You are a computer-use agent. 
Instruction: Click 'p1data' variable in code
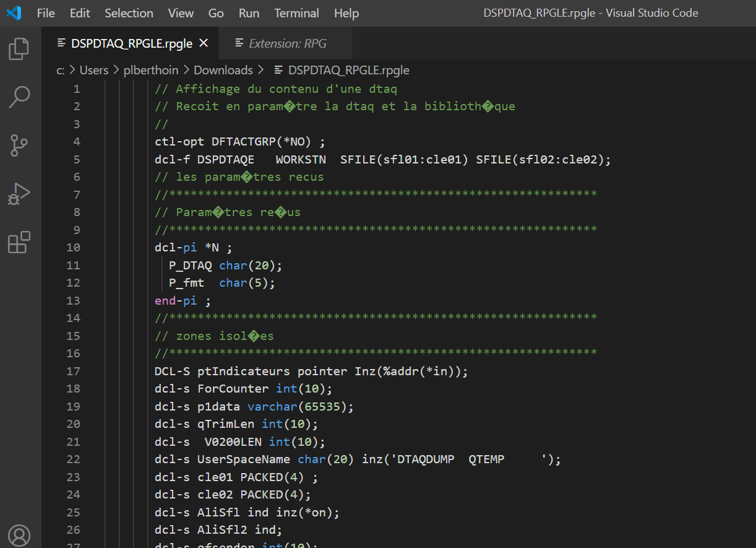tap(219, 407)
